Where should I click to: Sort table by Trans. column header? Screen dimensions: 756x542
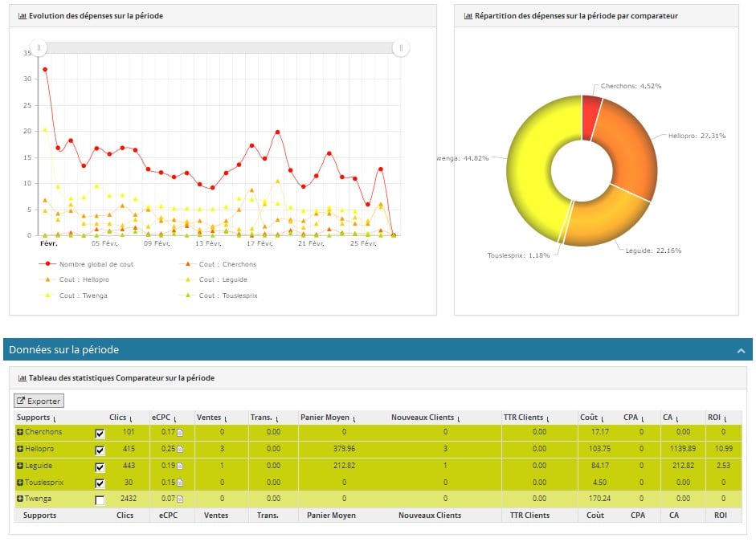tap(264, 418)
